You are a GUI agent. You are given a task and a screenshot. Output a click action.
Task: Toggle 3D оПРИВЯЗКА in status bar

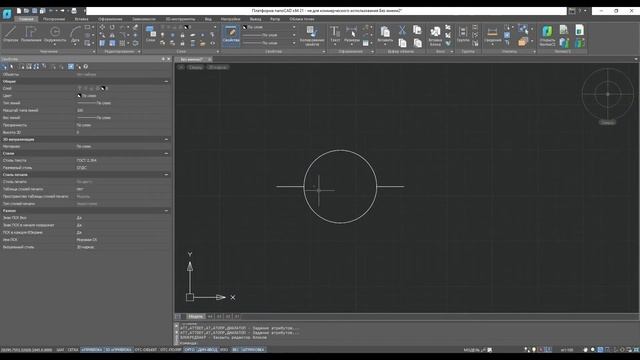[118, 350]
